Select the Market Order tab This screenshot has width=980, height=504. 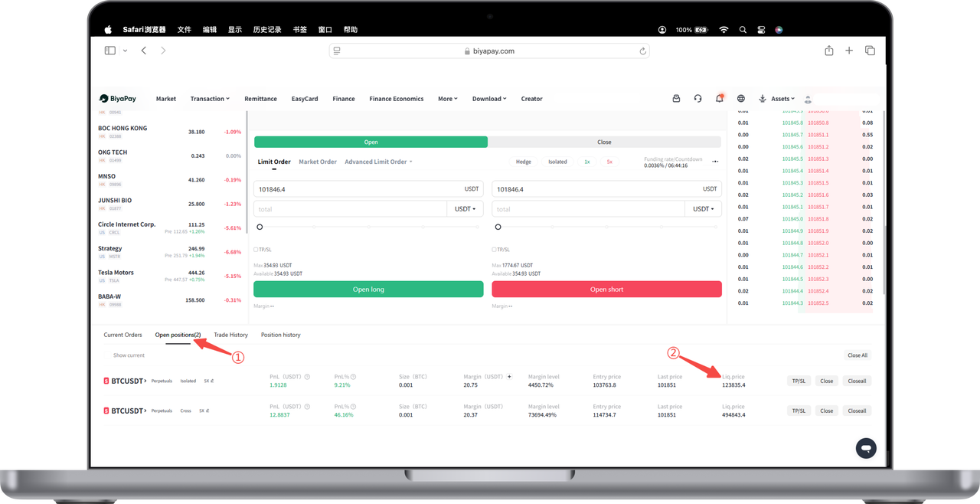pos(318,162)
